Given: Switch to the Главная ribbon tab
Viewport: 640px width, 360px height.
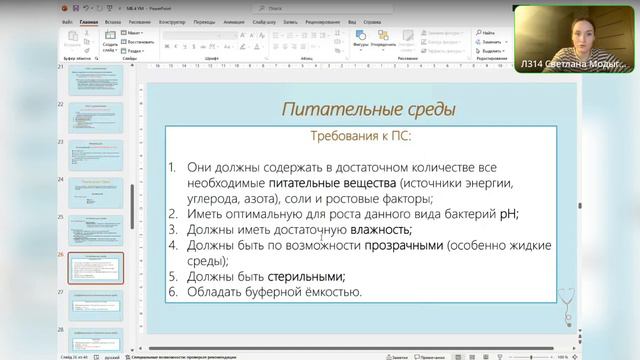Looking at the screenshot, I should pyautogui.click(x=89, y=22).
